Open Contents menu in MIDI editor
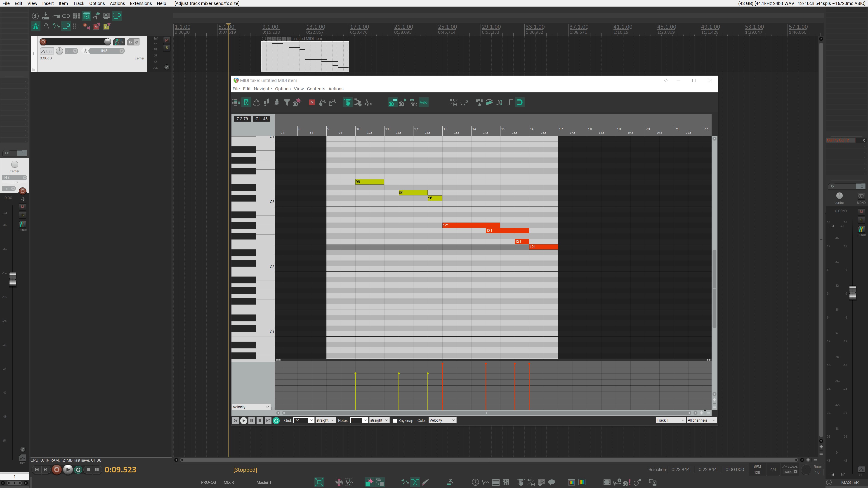868x488 pixels. tap(316, 89)
